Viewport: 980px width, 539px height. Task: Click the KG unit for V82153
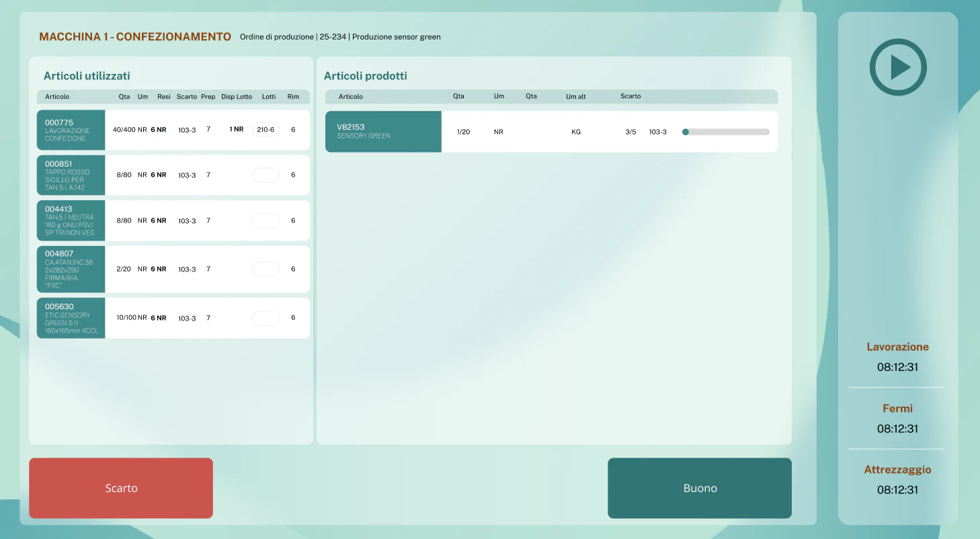[576, 132]
